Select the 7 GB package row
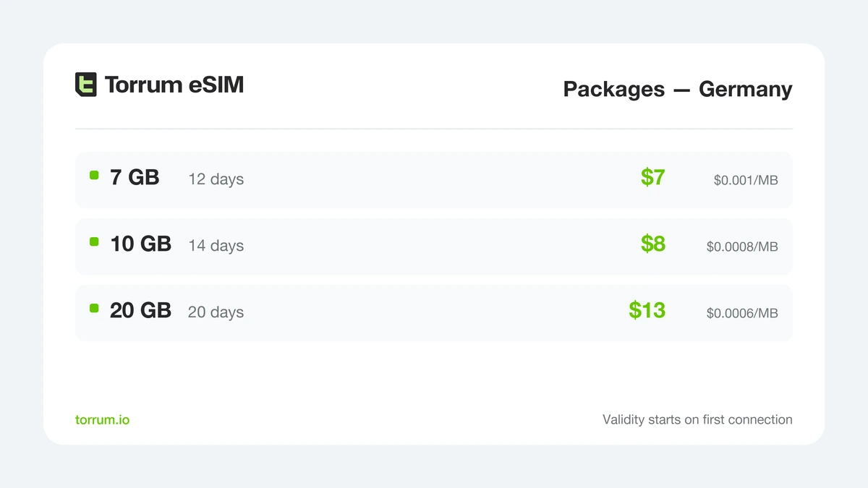868x488 pixels. point(434,180)
